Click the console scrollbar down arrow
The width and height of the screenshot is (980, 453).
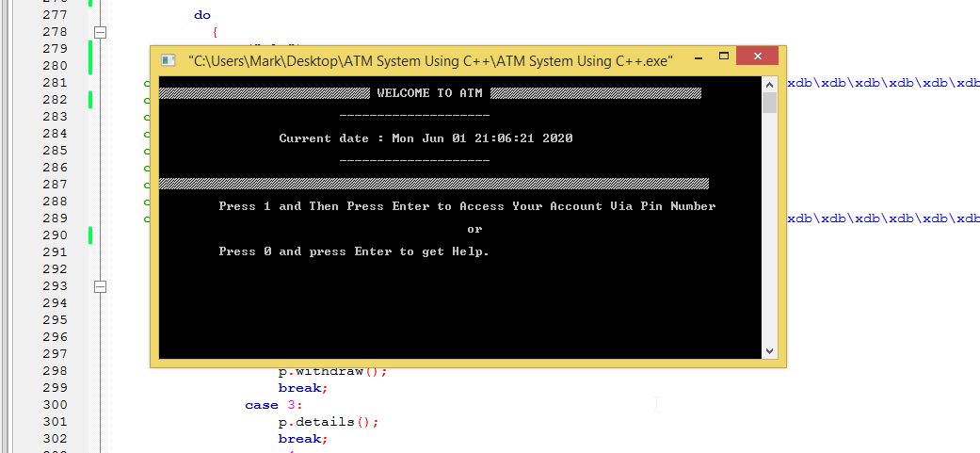pos(769,350)
